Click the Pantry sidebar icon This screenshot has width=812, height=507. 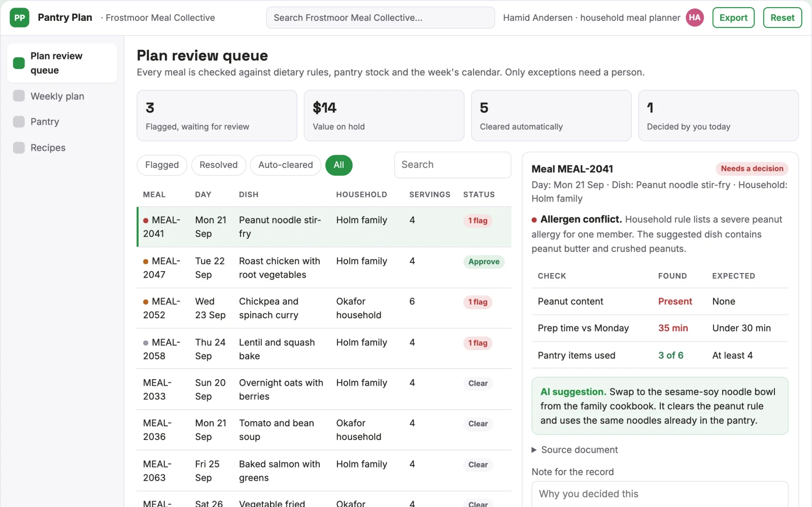[19, 122]
